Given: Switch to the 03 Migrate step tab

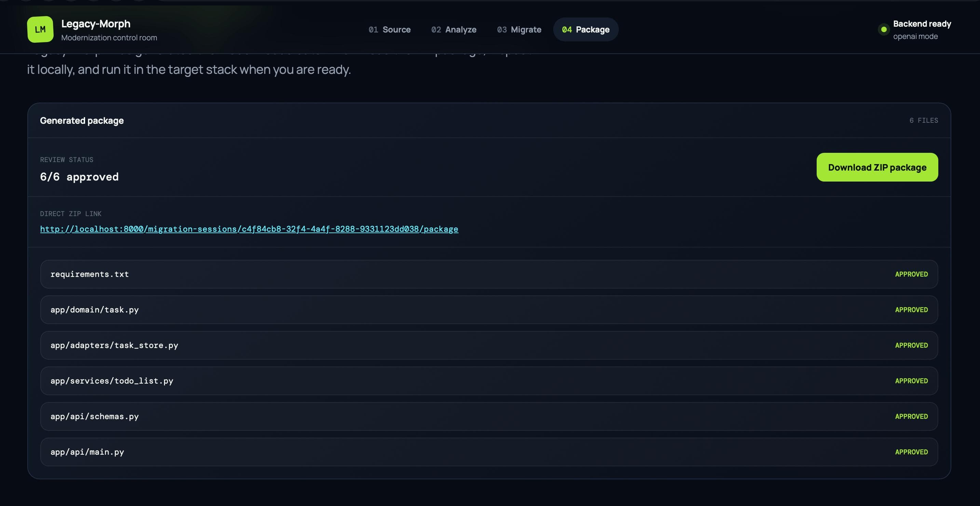Looking at the screenshot, I should [519, 30].
